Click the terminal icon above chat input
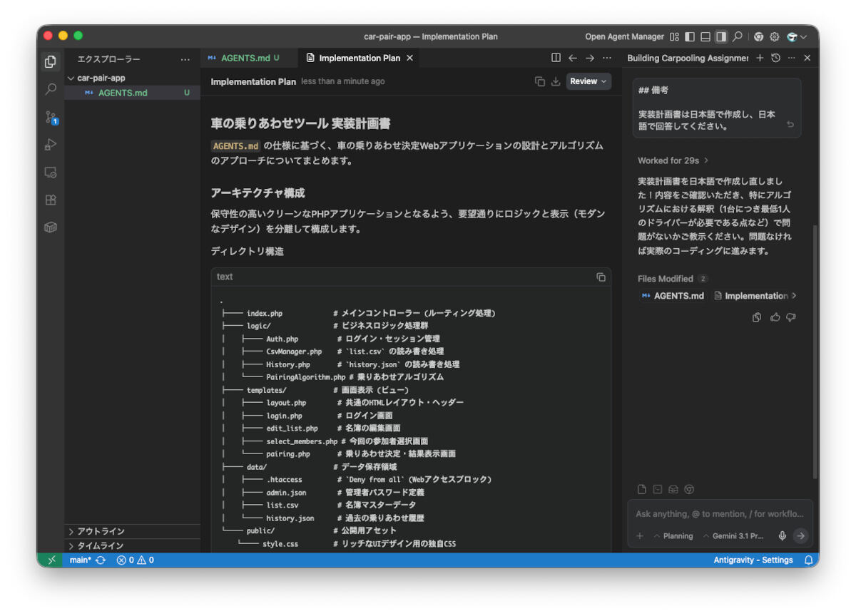 658,489
